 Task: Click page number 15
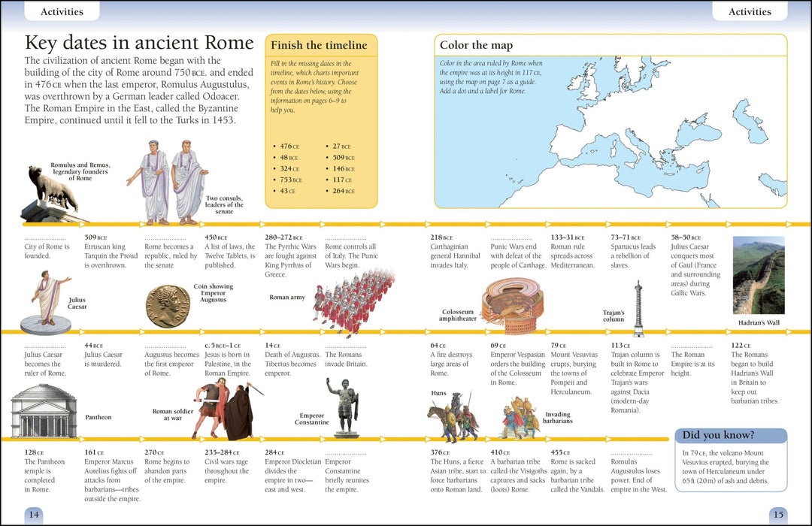point(778,515)
